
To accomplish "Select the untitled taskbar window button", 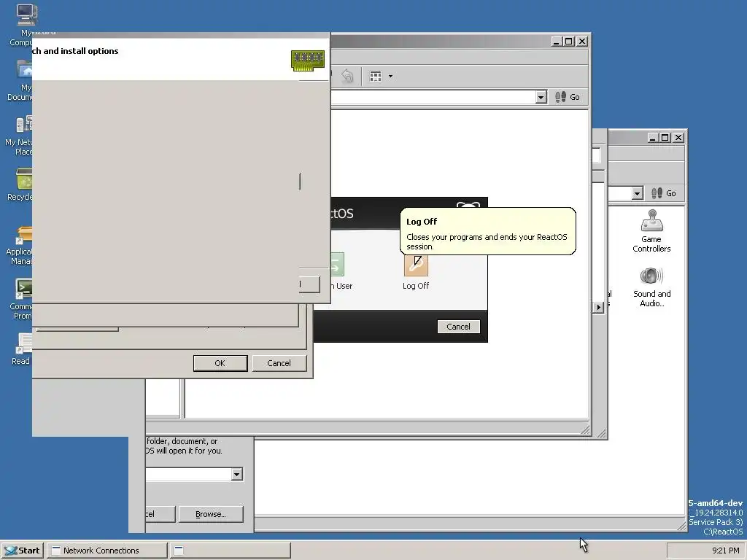I will tap(231, 551).
